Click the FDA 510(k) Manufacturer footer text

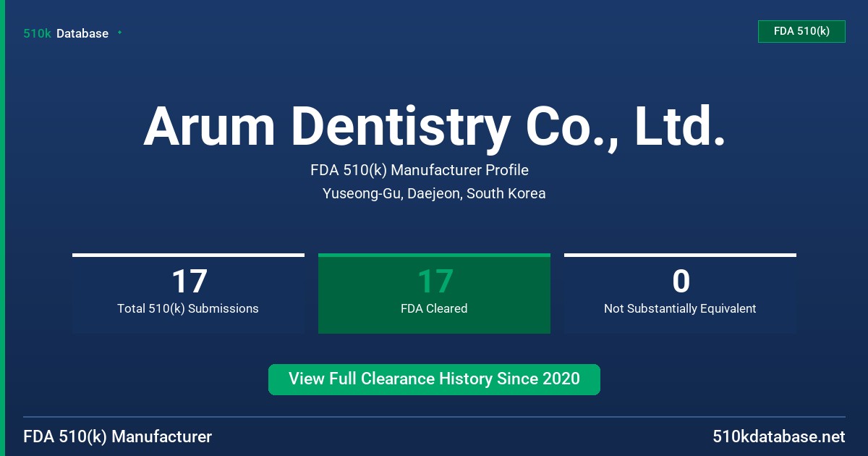118,436
